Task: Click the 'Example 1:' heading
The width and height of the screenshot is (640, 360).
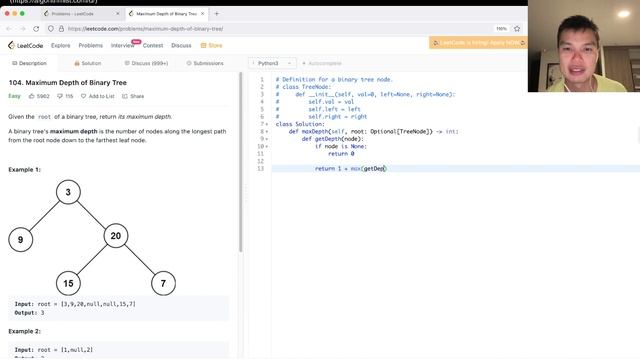Action: (24, 170)
